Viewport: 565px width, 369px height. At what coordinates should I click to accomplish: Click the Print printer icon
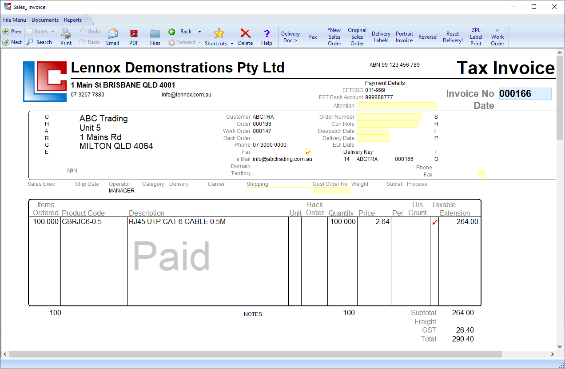pos(66,34)
